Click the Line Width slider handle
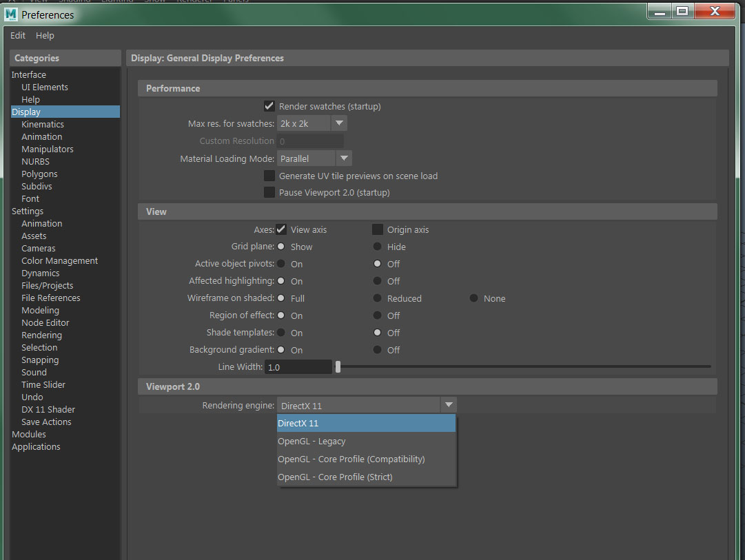This screenshot has width=745, height=560. (338, 367)
